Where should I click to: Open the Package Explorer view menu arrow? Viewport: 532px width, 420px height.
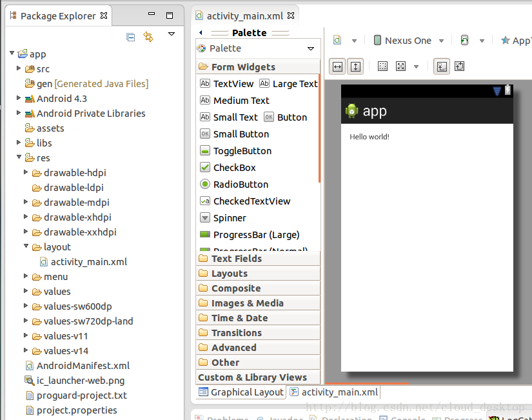tap(172, 34)
